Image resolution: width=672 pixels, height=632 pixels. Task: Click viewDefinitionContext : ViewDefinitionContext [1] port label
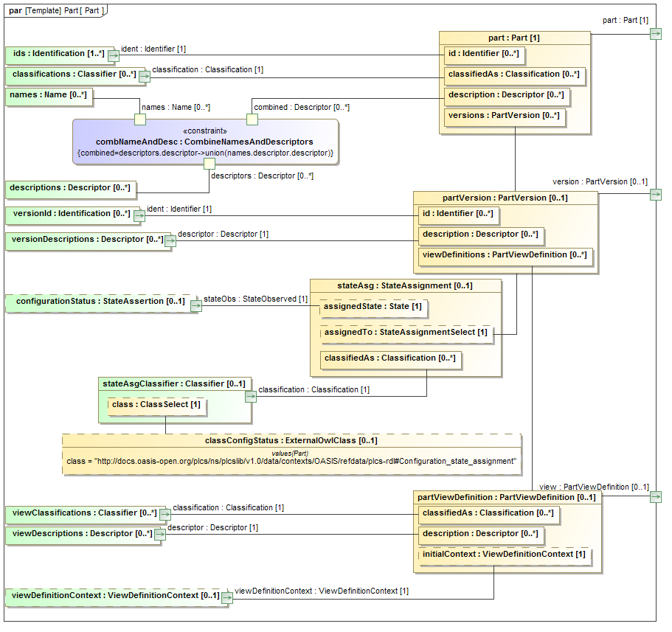coord(322,591)
